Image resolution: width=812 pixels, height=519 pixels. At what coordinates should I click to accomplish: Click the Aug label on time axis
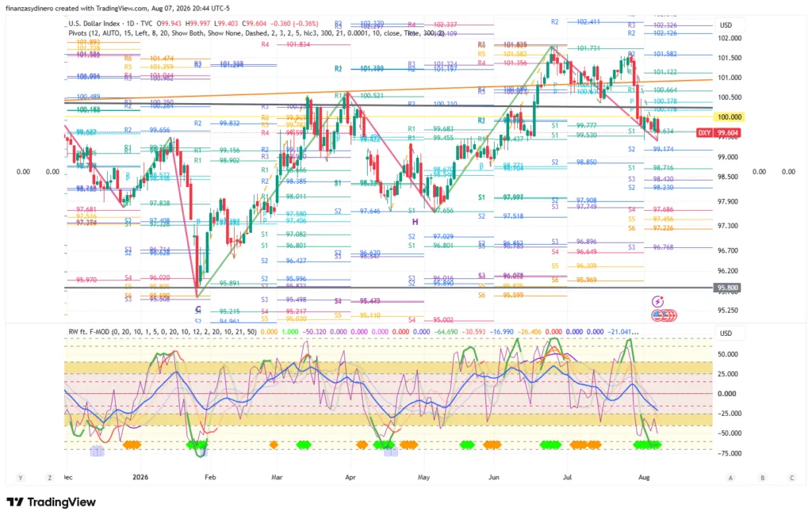point(644,477)
